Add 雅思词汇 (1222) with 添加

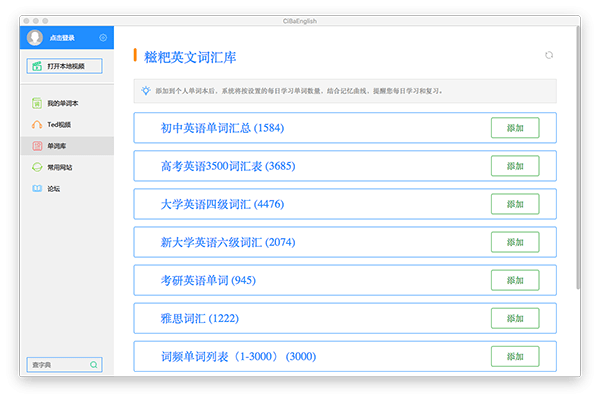515,318
